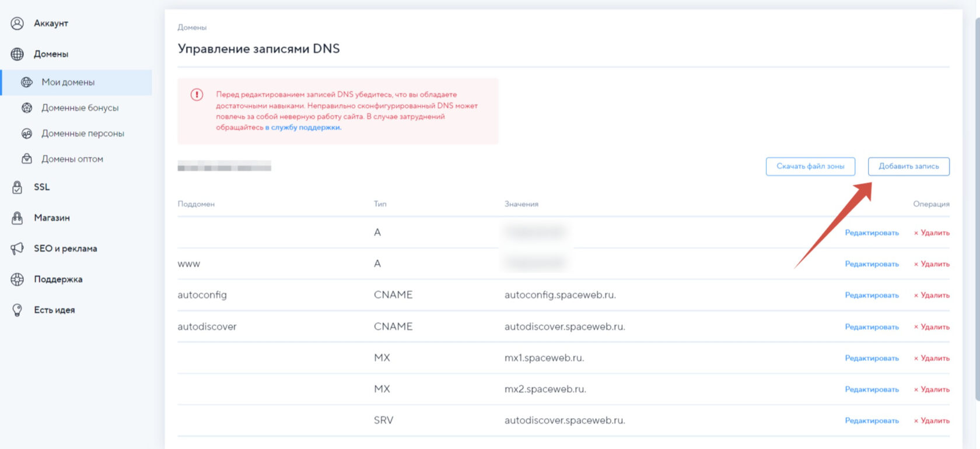
Task: Click the globe icon next to Домены
Action: tap(17, 54)
